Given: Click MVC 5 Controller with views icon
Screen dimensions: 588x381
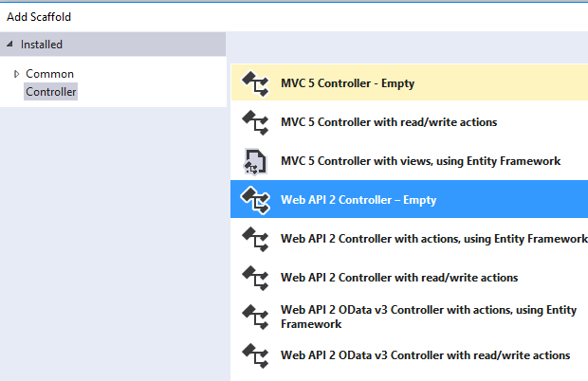Looking at the screenshot, I should click(x=256, y=161).
